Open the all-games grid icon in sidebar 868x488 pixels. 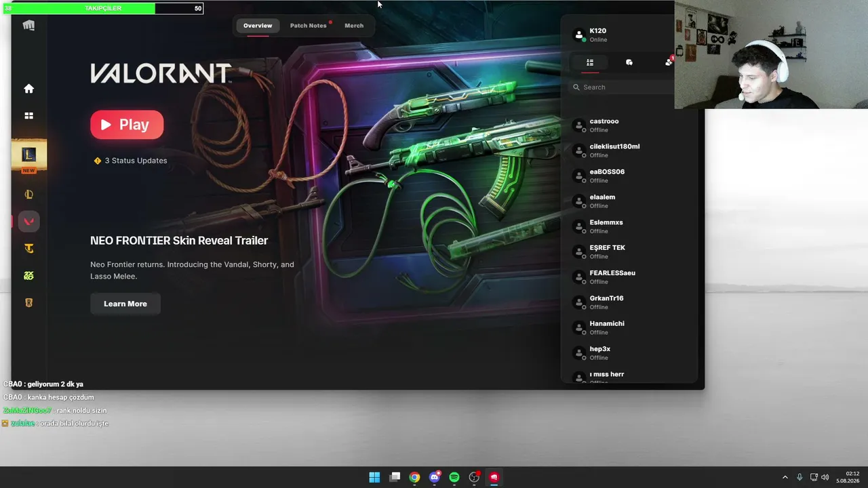coord(28,116)
